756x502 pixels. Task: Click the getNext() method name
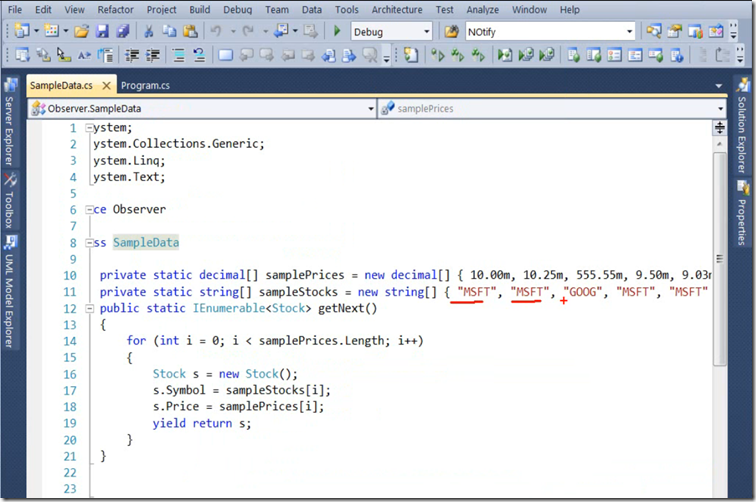click(347, 308)
